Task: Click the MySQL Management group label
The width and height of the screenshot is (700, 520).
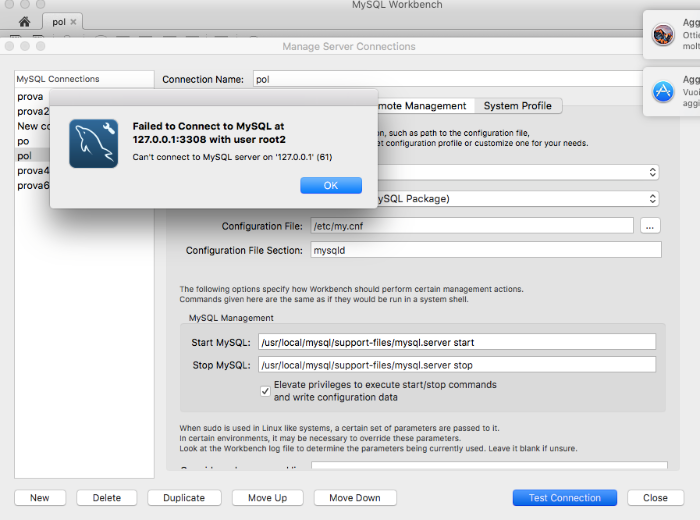Action: pyautogui.click(x=231, y=318)
